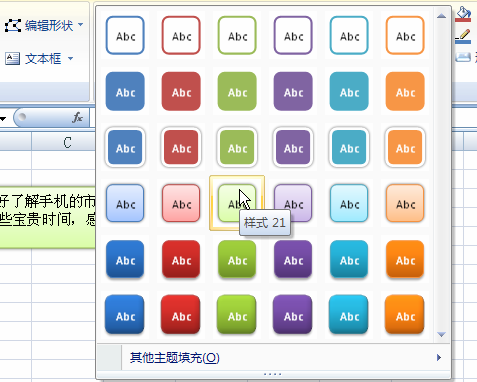This screenshot has height=382, width=477.
Task: Apply the orange outline style in first row
Action: pyautogui.click(x=405, y=35)
